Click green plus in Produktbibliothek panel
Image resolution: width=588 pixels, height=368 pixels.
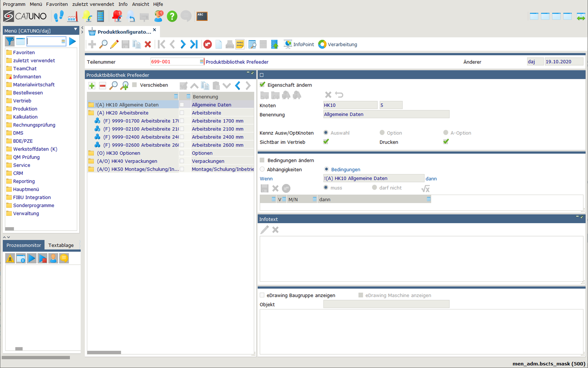92,86
